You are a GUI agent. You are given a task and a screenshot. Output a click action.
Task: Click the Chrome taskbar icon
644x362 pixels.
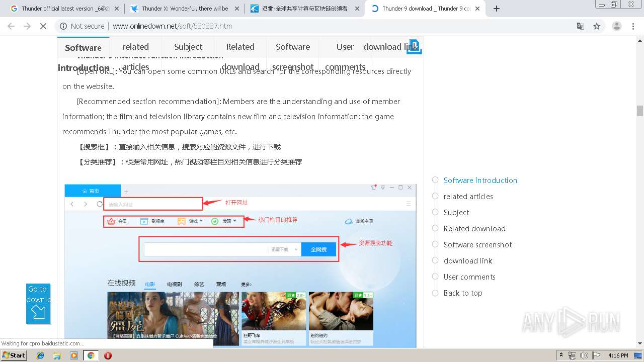(91, 355)
